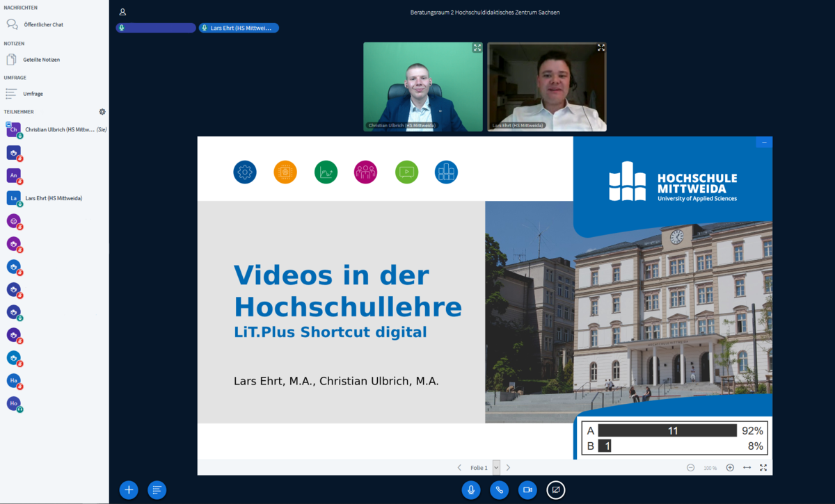The image size is (835, 504).
Task: Leave audio using the phone button
Action: 499,490
